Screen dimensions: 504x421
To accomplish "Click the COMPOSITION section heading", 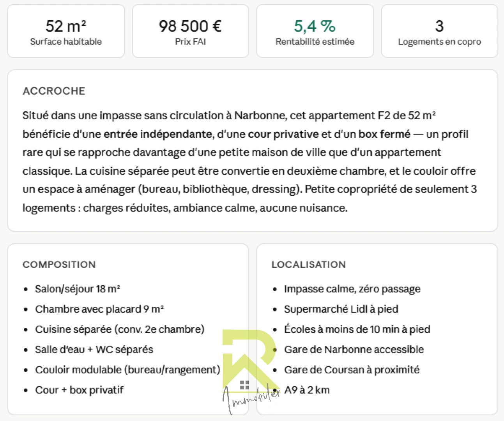I will click(59, 264).
